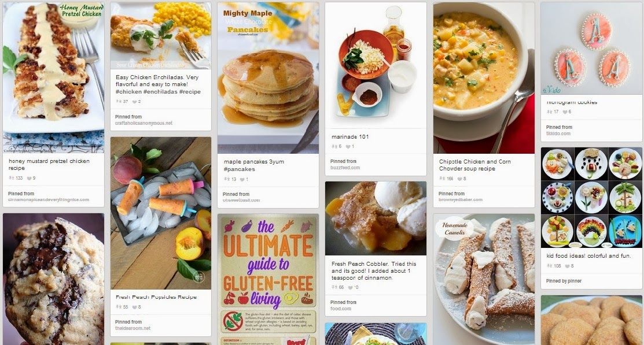Image resolution: width=644 pixels, height=345 pixels.
Task: Click the repin count icon under honey mustard pretzel chicken
Action: [11, 178]
